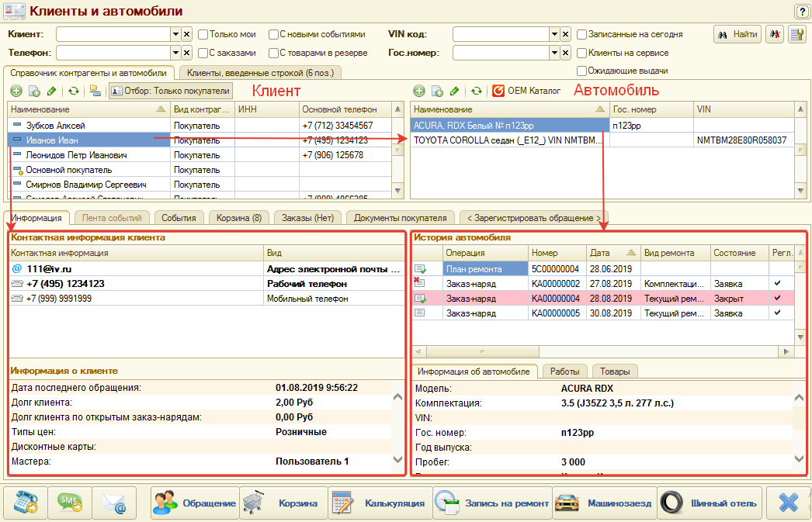The width and height of the screenshot is (812, 522).
Task: Click the Машинозаезд button
Action: [604, 503]
